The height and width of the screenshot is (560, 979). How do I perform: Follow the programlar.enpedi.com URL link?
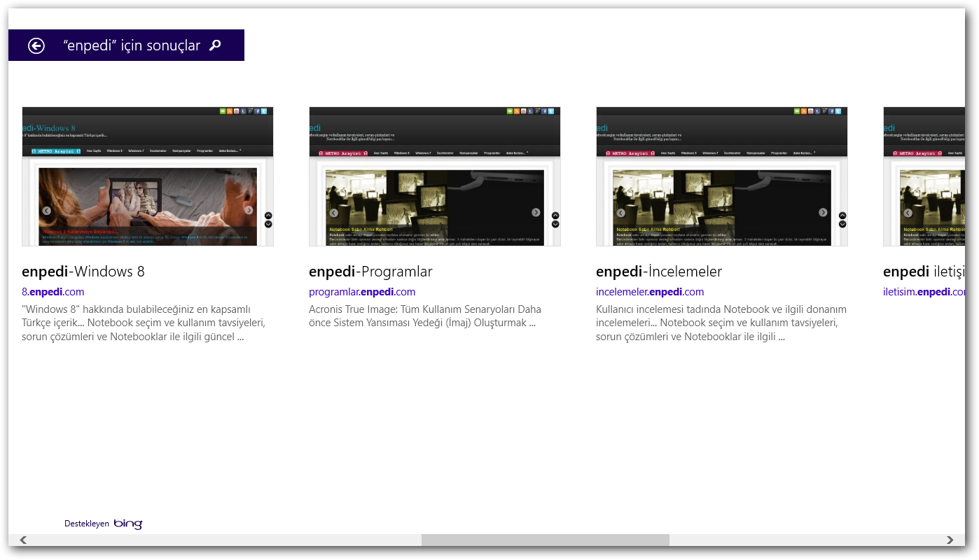tap(362, 292)
